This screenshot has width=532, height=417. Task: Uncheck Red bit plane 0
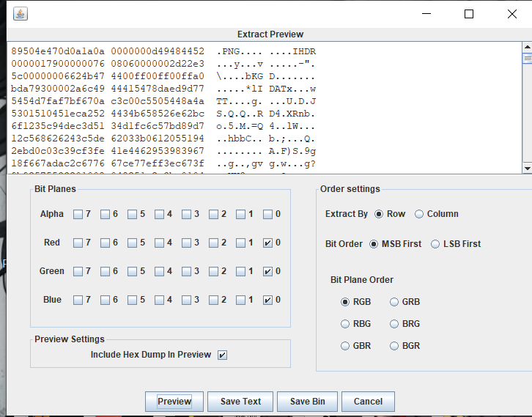tap(267, 243)
